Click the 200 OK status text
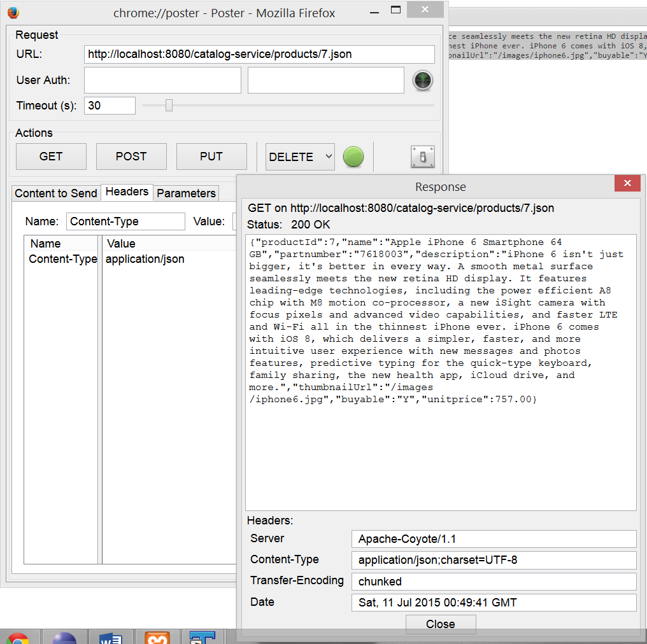This screenshot has width=647, height=644. coord(310,225)
